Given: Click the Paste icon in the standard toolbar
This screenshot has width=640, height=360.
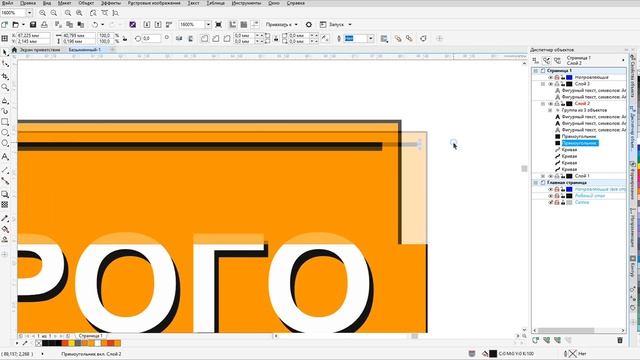Looking at the screenshot, I should pos(80,25).
